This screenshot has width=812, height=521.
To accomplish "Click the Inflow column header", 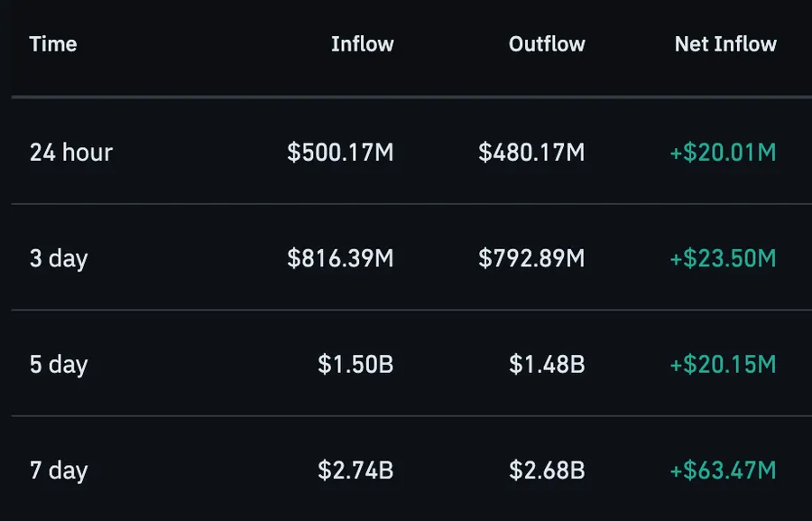I will 363,44.
